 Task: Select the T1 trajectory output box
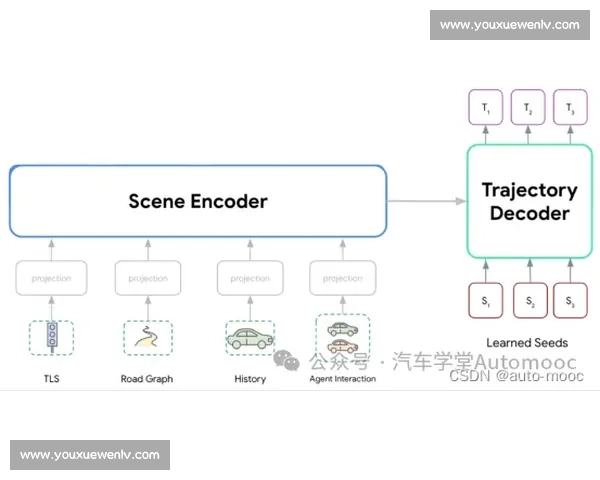(486, 107)
